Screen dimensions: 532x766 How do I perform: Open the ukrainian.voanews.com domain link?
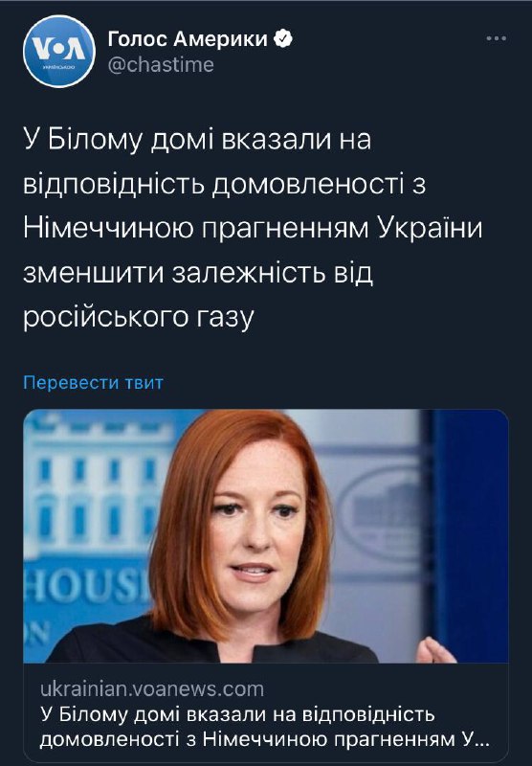152,688
